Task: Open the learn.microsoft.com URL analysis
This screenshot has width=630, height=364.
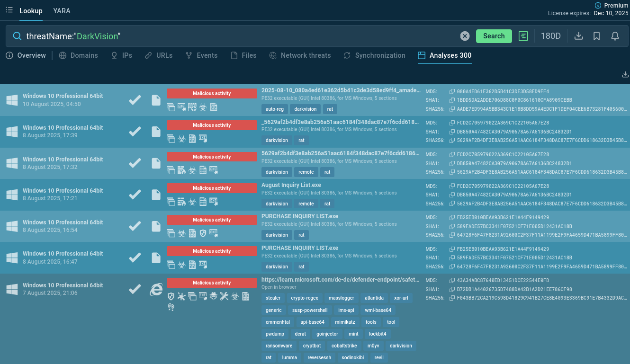Action: (340, 280)
